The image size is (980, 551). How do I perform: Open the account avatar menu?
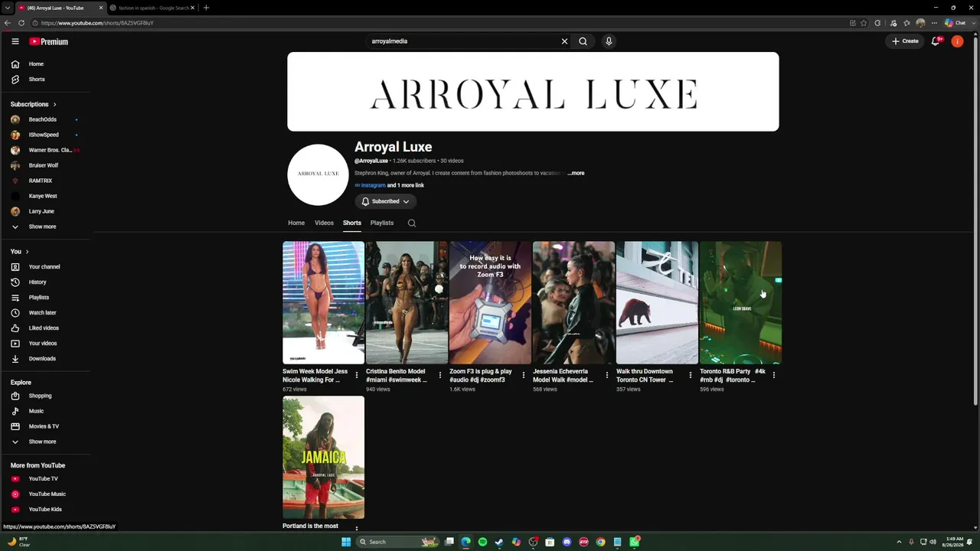pyautogui.click(x=957, y=41)
